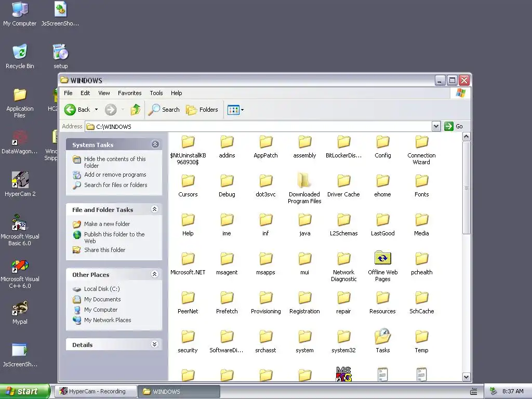Viewport: 532px width, 399px height.
Task: Click the Search magnifier toolbar button
Action: tap(164, 110)
